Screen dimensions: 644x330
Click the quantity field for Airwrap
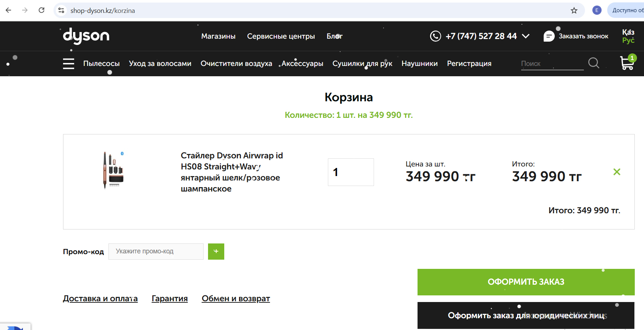[x=351, y=172]
